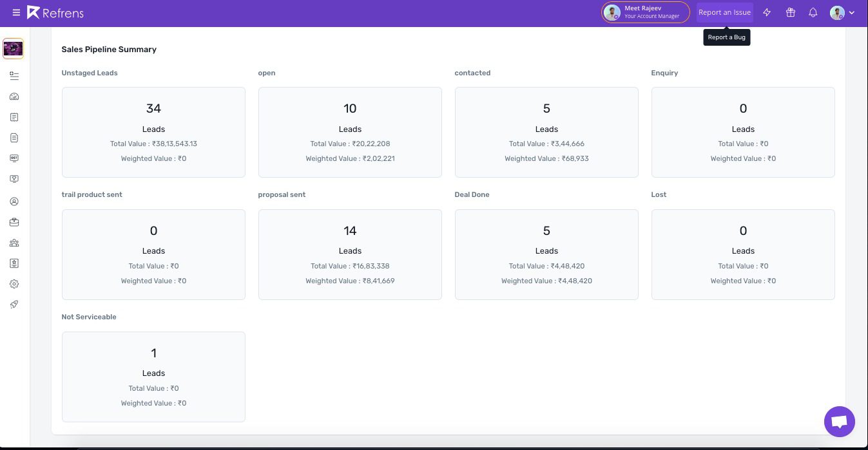Click the proposal sent card with 14 leads

[350, 254]
